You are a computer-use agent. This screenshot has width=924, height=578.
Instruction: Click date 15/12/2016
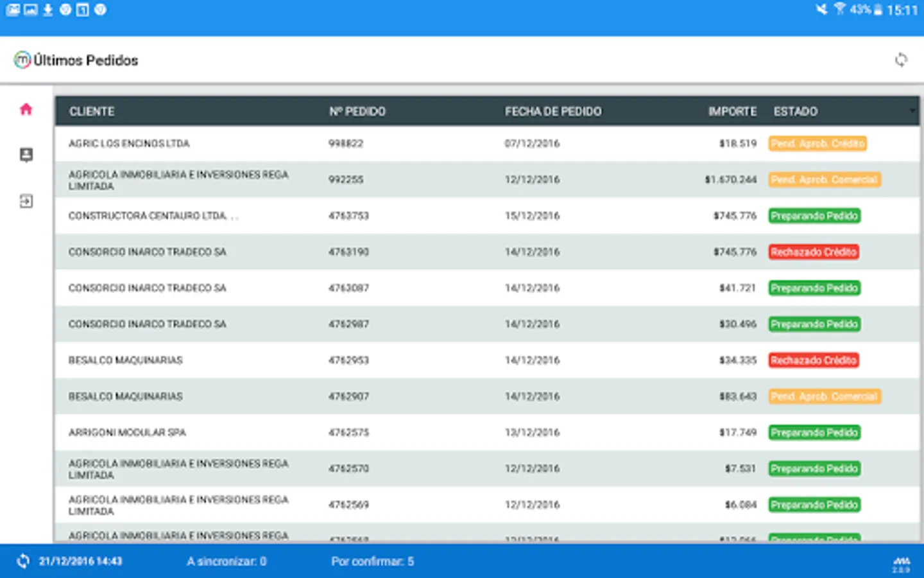[x=532, y=216]
